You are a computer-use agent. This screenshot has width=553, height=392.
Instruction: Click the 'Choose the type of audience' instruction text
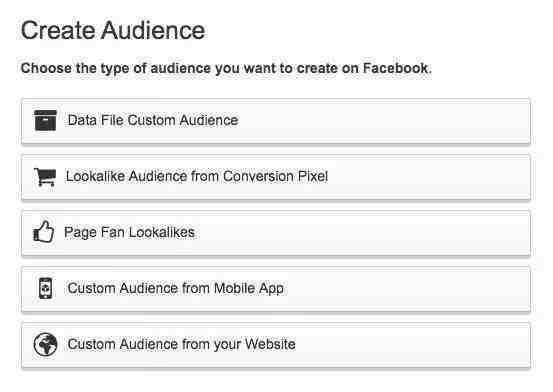tap(226, 68)
